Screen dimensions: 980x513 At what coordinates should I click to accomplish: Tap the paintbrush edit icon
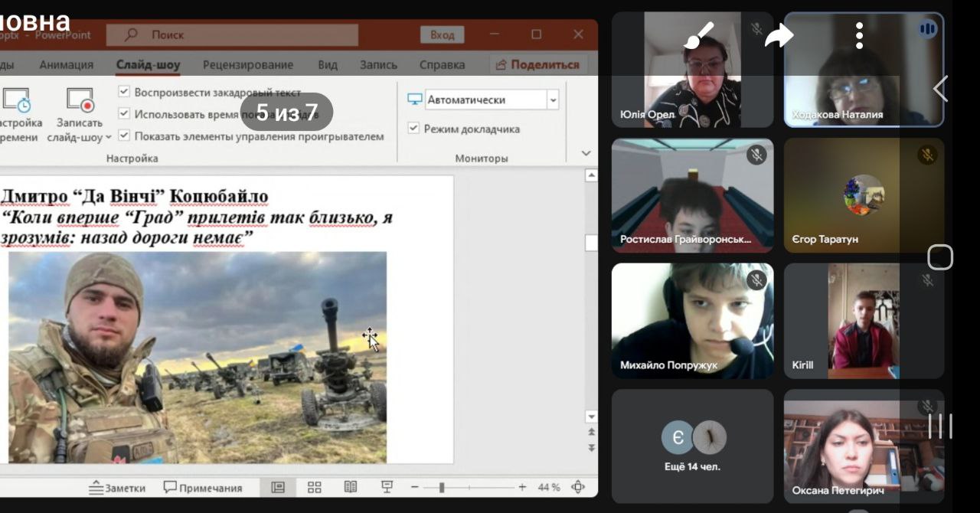click(x=699, y=35)
